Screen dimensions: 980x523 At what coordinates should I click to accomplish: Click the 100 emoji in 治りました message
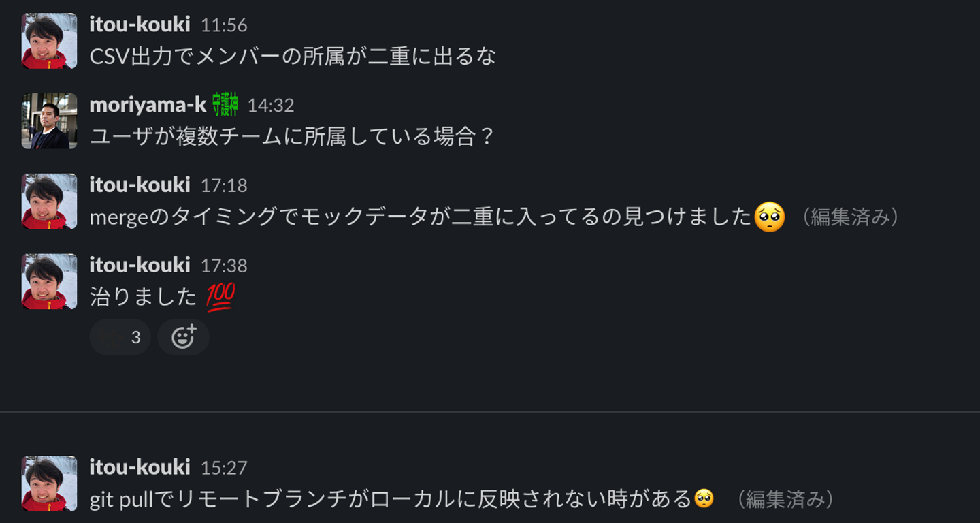[x=220, y=297]
